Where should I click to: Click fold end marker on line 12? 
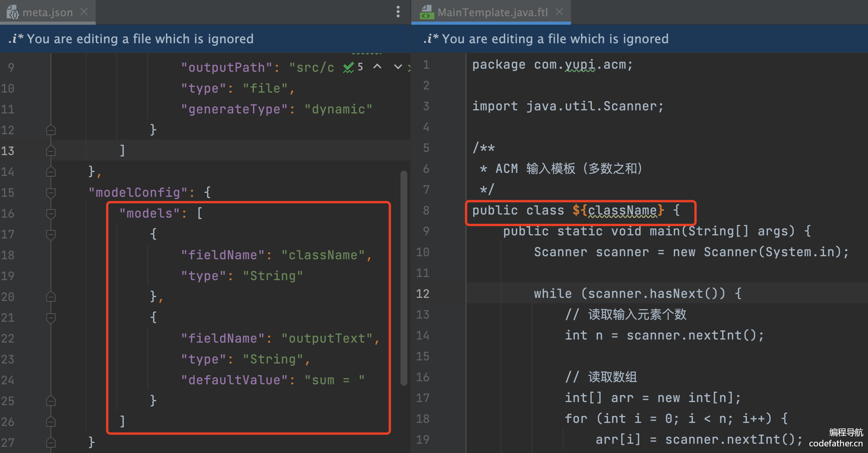pos(51,130)
